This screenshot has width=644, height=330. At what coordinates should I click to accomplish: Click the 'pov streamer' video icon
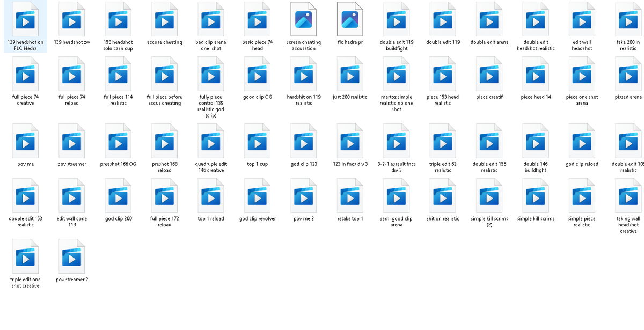click(x=72, y=141)
